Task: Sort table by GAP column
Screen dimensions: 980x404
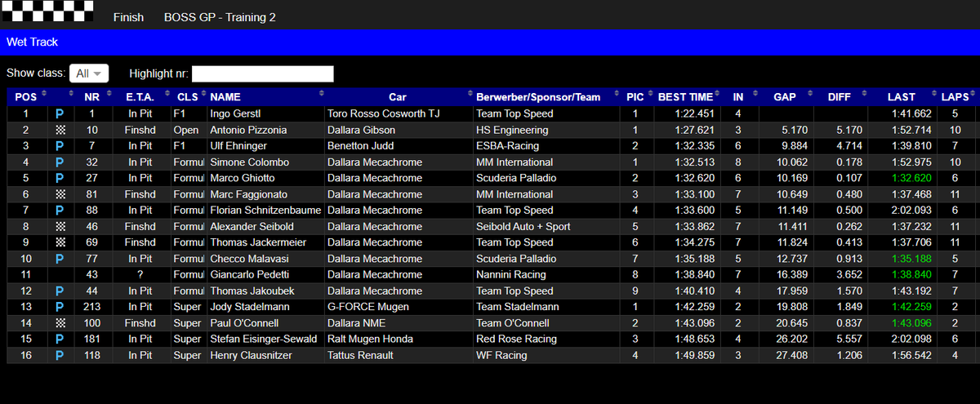Action: (784, 97)
